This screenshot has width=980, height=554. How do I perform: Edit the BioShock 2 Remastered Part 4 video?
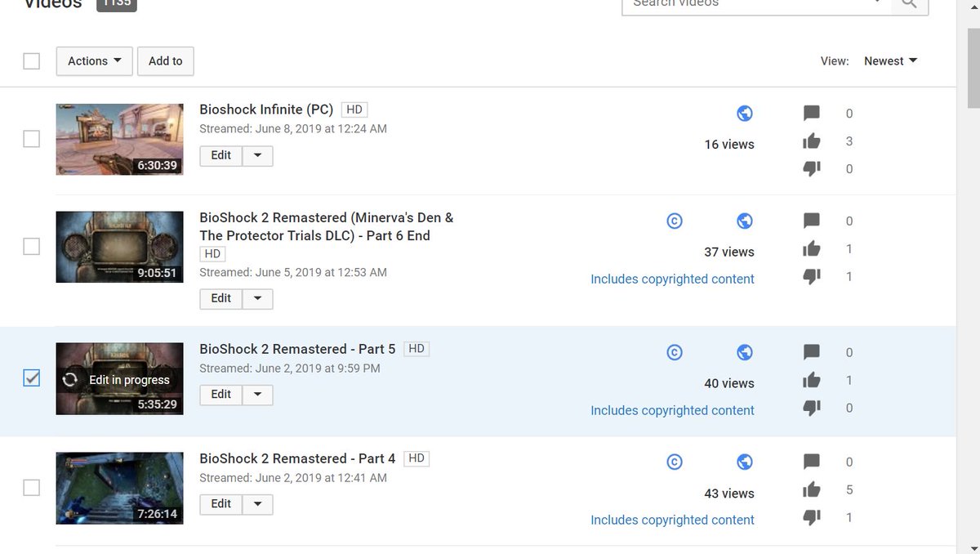pyautogui.click(x=221, y=503)
